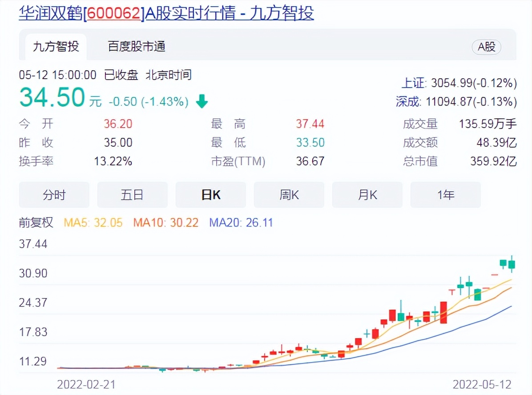Image resolution: width=532 pixels, height=395 pixels.
Task: Expand the 前复权 adjustment option
Action: (x=36, y=222)
